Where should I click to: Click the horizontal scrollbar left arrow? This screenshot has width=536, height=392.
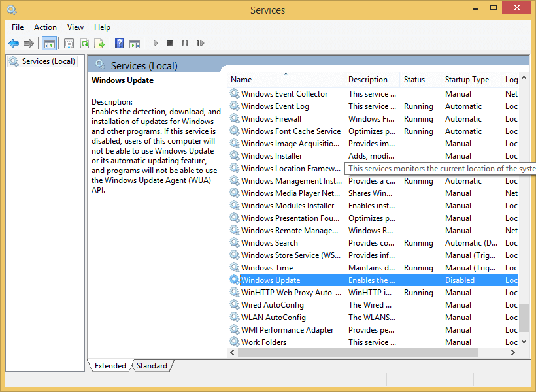[233, 352]
